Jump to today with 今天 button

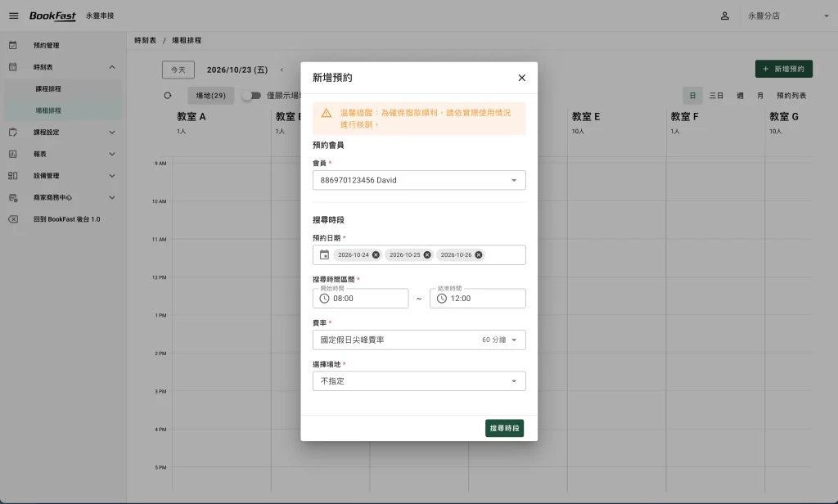(x=178, y=70)
